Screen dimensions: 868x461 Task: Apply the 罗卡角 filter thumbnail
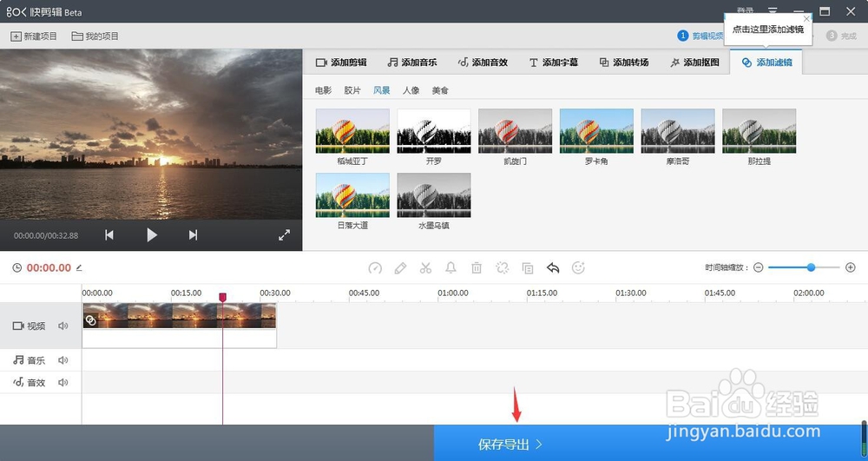coord(597,131)
